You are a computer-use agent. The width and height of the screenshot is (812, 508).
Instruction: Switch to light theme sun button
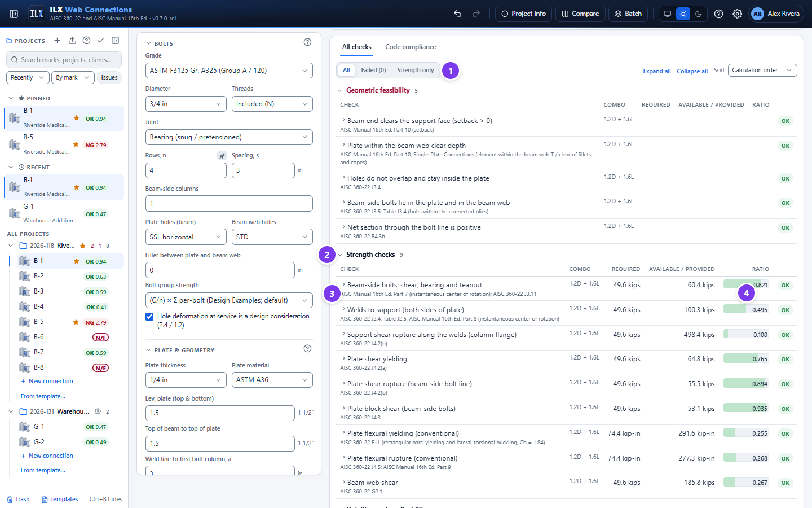click(x=683, y=14)
